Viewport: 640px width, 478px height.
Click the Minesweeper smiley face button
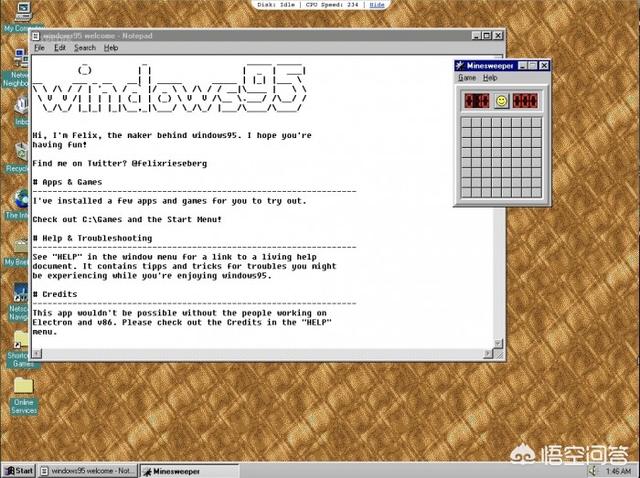(501, 100)
